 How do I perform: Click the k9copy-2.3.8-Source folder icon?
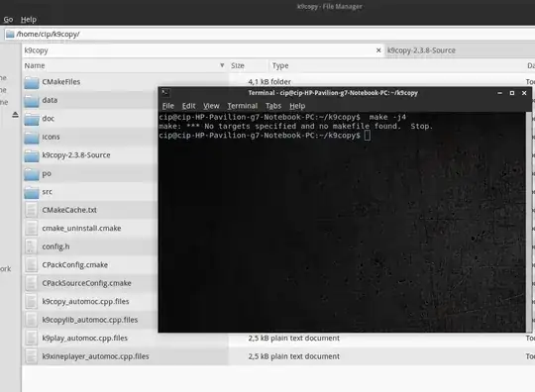point(32,155)
